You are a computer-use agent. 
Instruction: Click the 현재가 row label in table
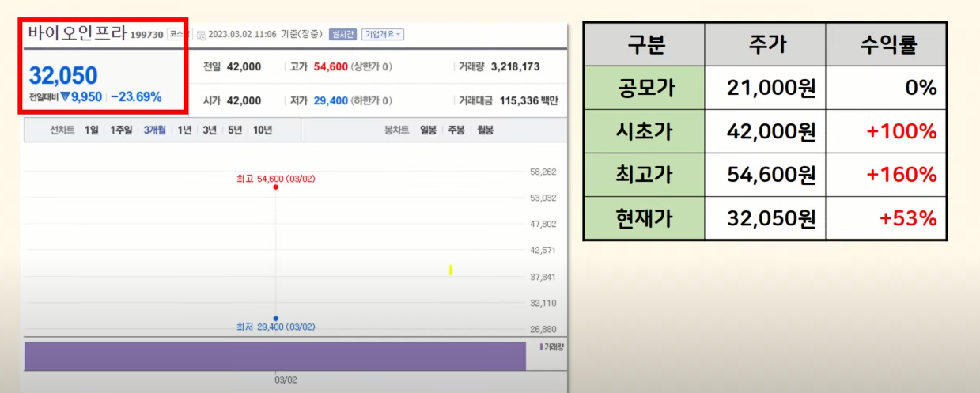pyautogui.click(x=645, y=218)
